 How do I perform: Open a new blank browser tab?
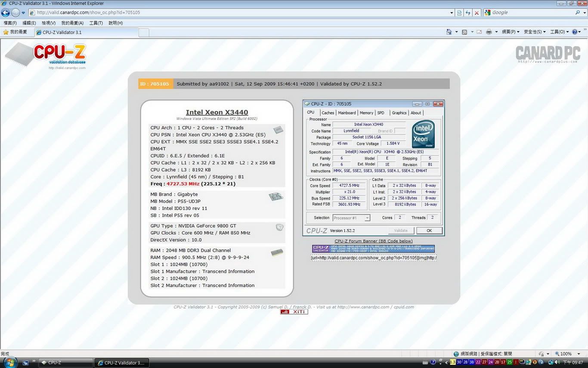point(144,32)
